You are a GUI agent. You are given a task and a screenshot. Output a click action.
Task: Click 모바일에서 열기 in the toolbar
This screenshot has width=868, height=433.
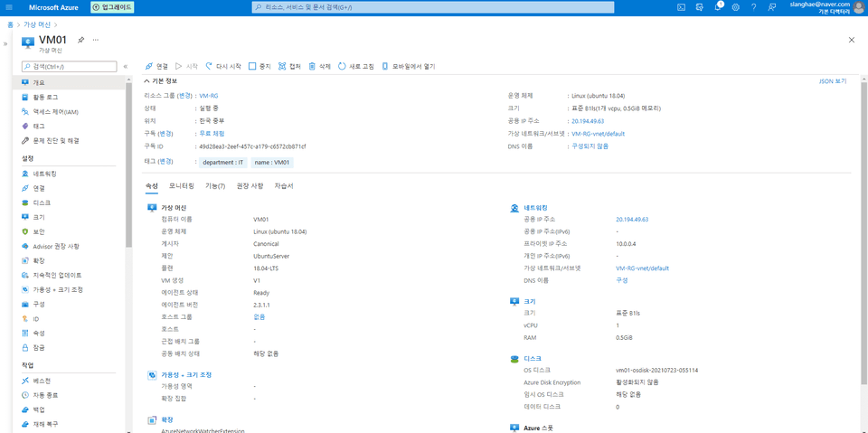click(x=408, y=66)
